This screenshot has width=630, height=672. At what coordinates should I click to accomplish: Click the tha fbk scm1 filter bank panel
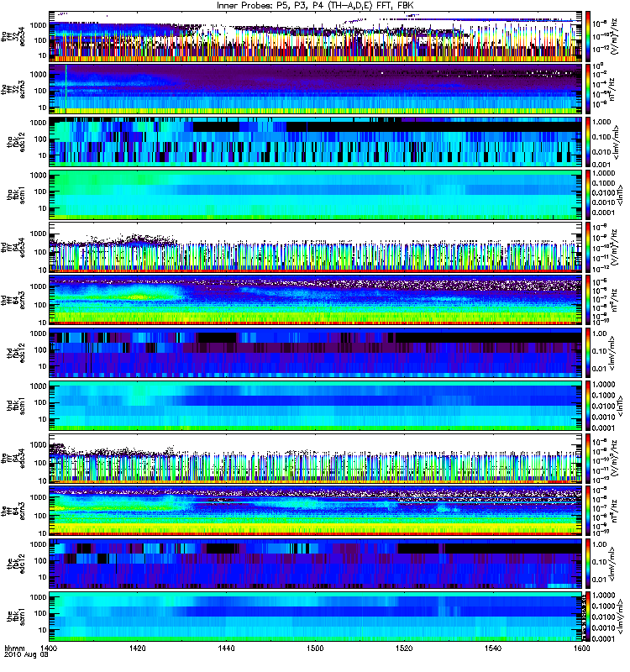[316, 195]
